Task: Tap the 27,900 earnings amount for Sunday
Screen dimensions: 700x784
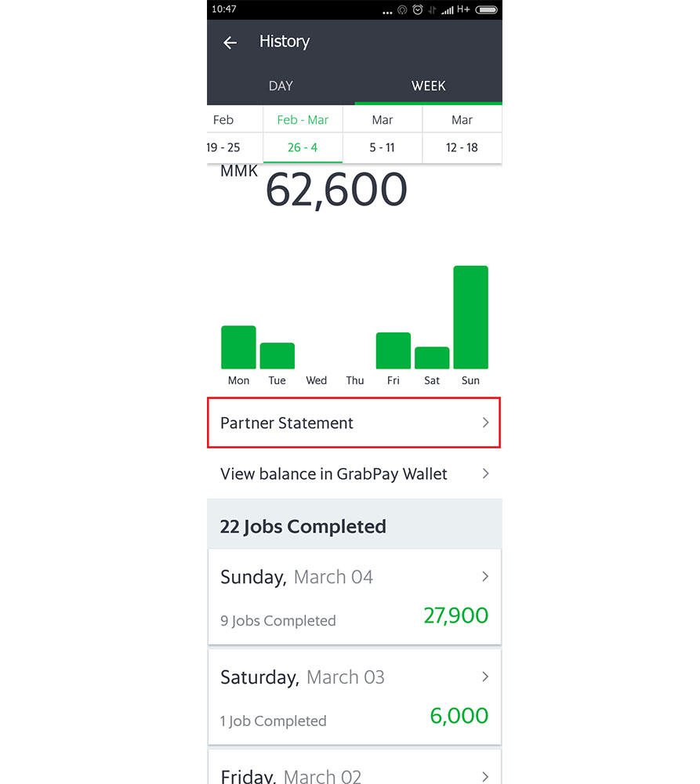Action: tap(455, 616)
